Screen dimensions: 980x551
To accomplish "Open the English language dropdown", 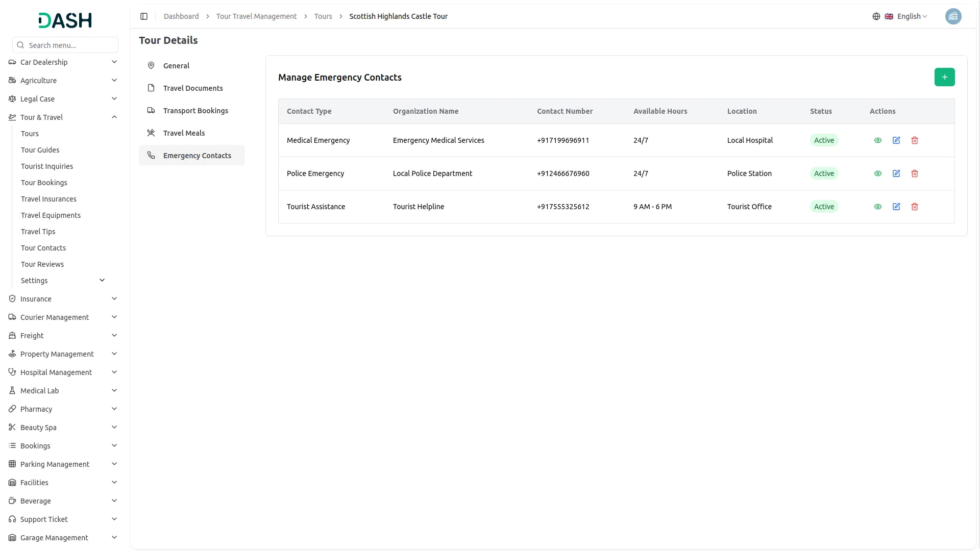I will coord(906,16).
